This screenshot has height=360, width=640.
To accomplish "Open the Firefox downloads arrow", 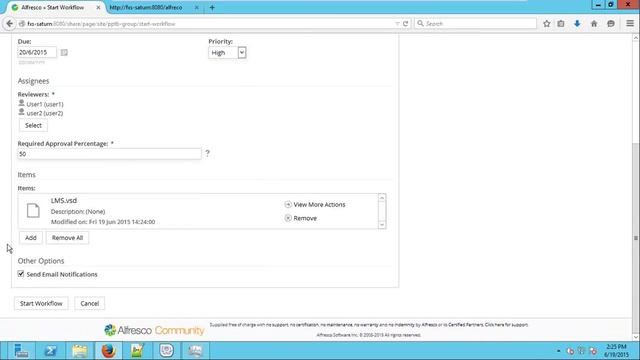I will tap(577, 24).
